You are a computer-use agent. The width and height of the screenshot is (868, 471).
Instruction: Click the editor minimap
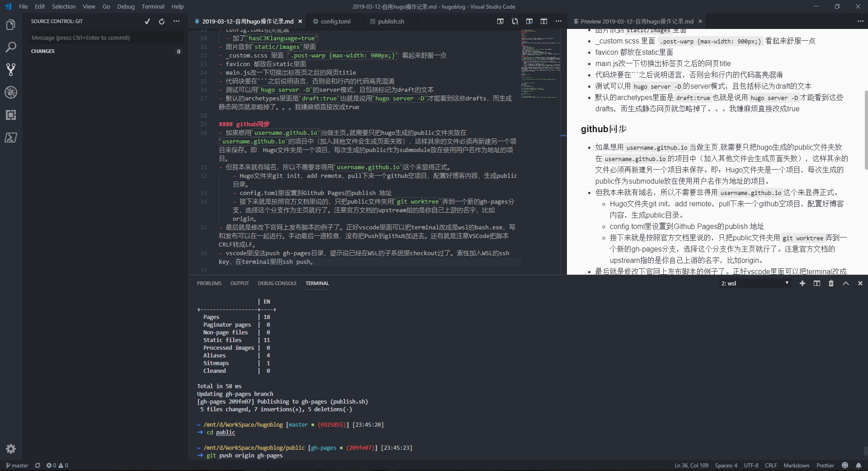tap(540, 63)
